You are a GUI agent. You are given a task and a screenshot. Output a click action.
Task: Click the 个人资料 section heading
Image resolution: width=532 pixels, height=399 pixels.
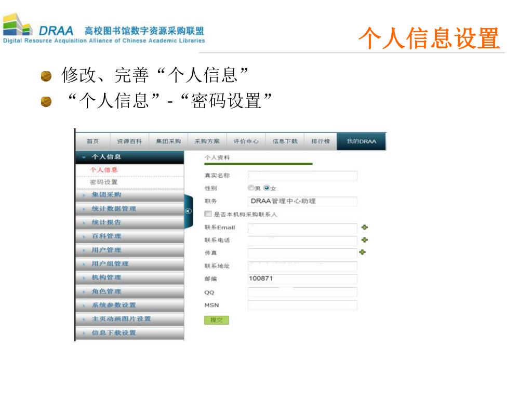point(217,158)
